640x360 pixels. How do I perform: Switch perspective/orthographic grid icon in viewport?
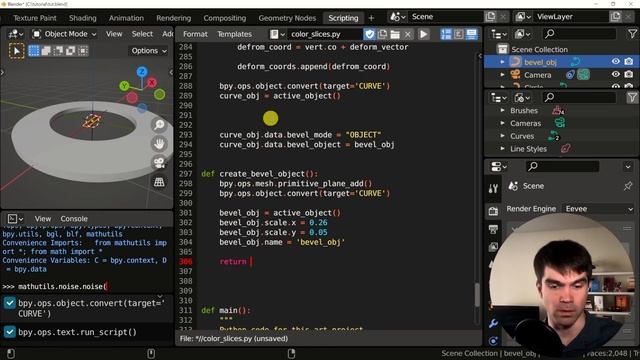(x=159, y=182)
